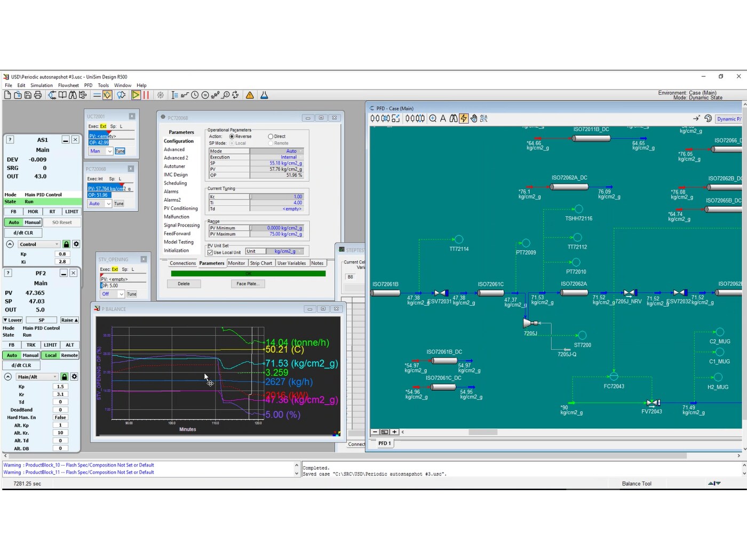The height and width of the screenshot is (560, 747).
Task: Open the Auto mode dropdown on PC72006B faceplate
Action: pyautogui.click(x=109, y=204)
